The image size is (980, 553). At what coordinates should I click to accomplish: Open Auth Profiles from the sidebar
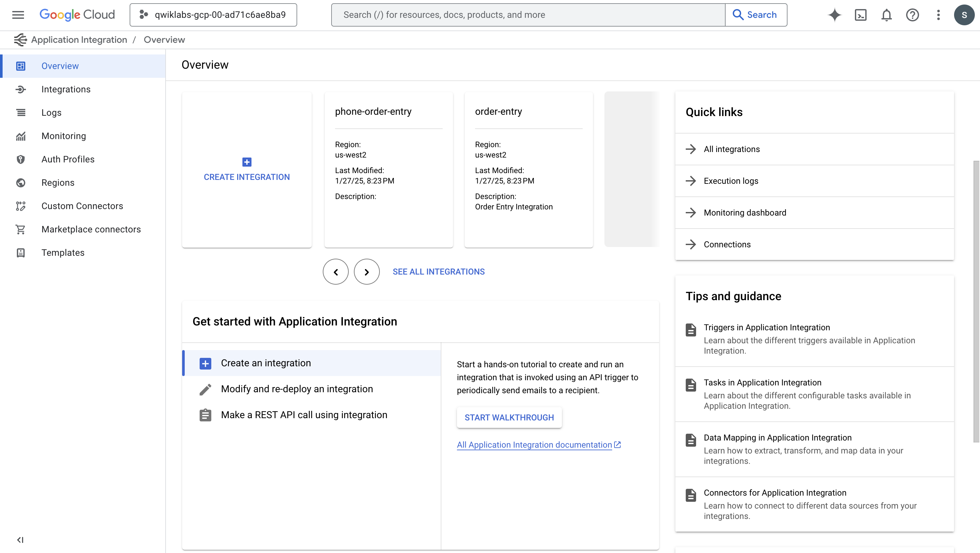click(67, 159)
